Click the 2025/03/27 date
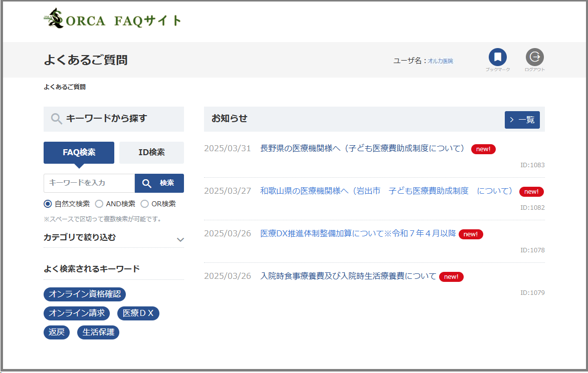Image resolution: width=588 pixels, height=373 pixels. pos(227,191)
